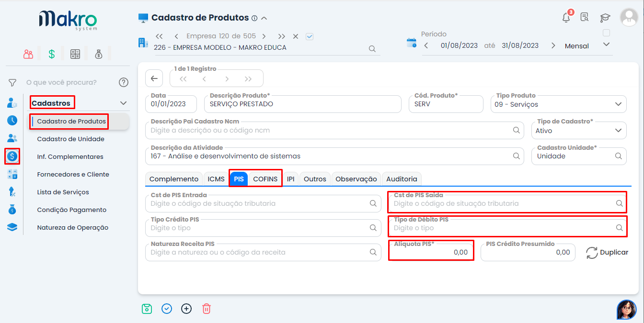Click the plus button to add a record
The height and width of the screenshot is (323, 644).
click(186, 309)
